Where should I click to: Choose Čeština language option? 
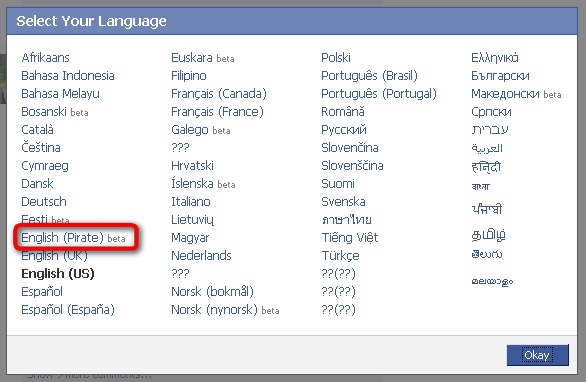pyautogui.click(x=41, y=148)
